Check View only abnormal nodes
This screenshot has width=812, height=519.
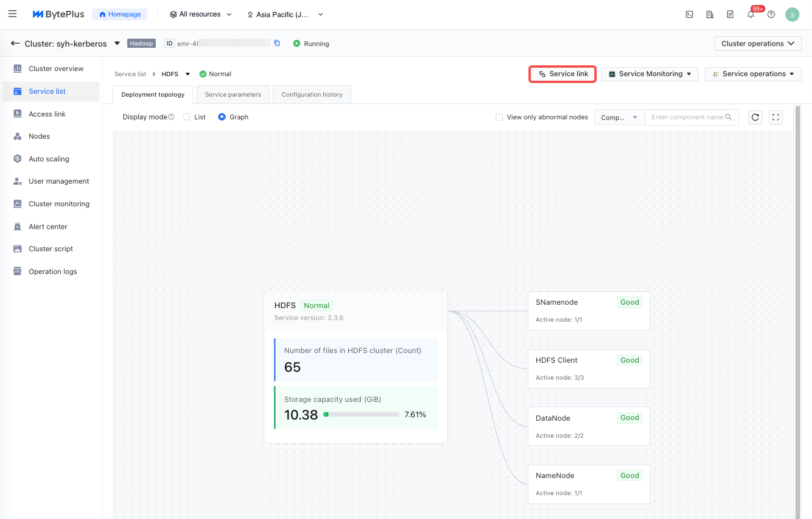[499, 117]
